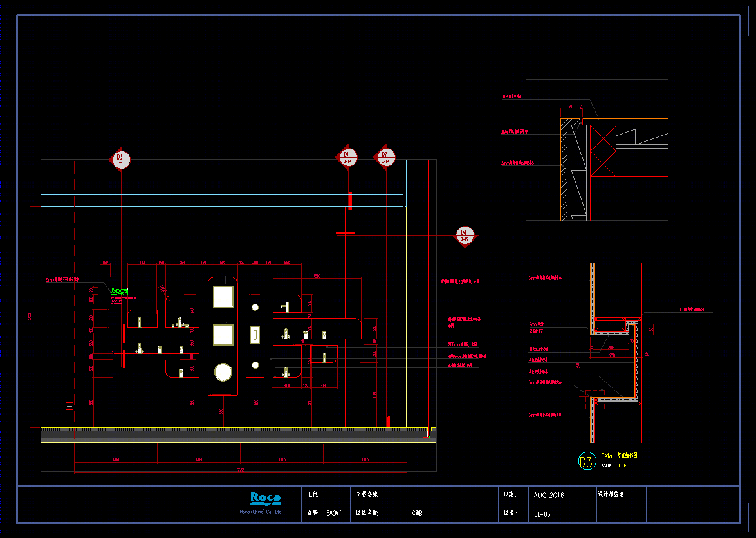Select the 1580 dimension text above the shelves
Image resolution: width=756 pixels, height=538 pixels.
[317, 277]
